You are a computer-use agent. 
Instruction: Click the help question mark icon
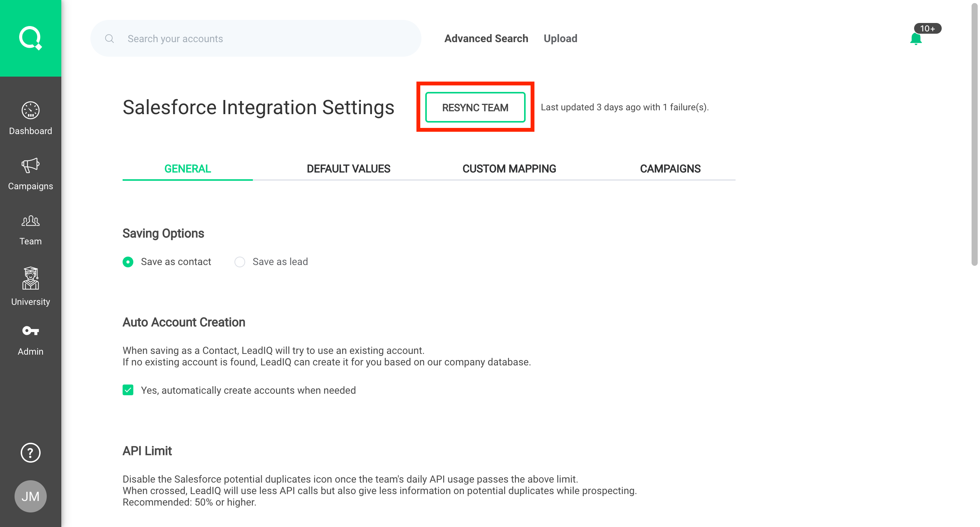coord(30,453)
